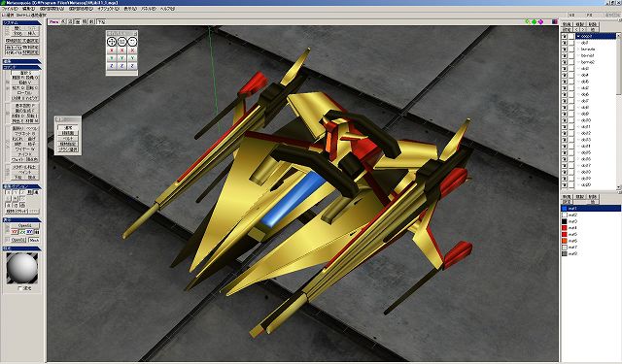This screenshot has height=364, width=622.
Task: Open the 表示 menu in menu bar
Action: pos(129,9)
